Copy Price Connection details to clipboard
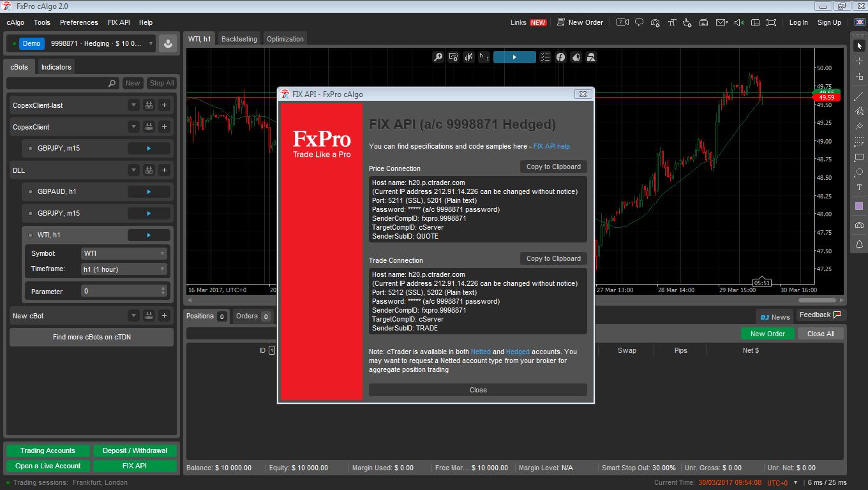The width and height of the screenshot is (868, 490). (553, 167)
